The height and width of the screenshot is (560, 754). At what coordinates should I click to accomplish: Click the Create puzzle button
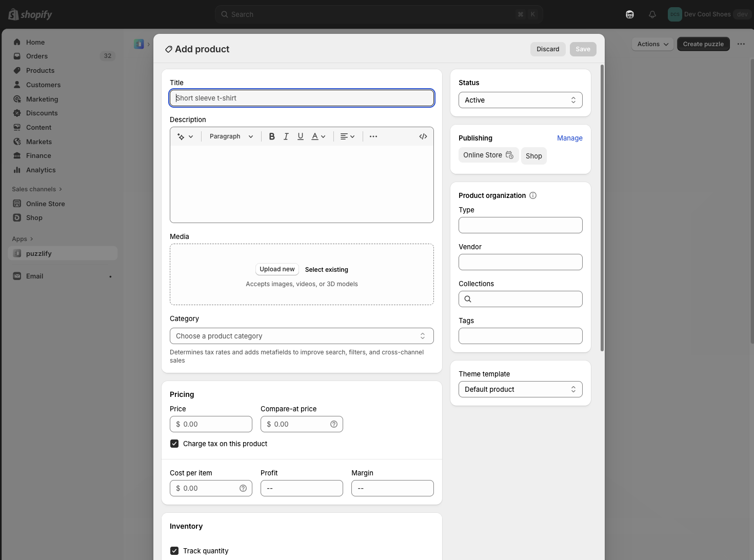click(x=703, y=44)
